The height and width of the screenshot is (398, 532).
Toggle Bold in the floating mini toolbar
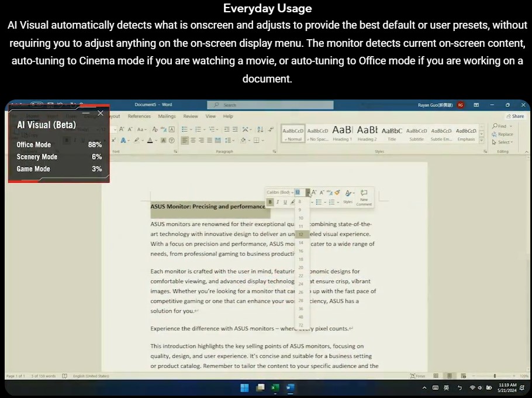271,202
